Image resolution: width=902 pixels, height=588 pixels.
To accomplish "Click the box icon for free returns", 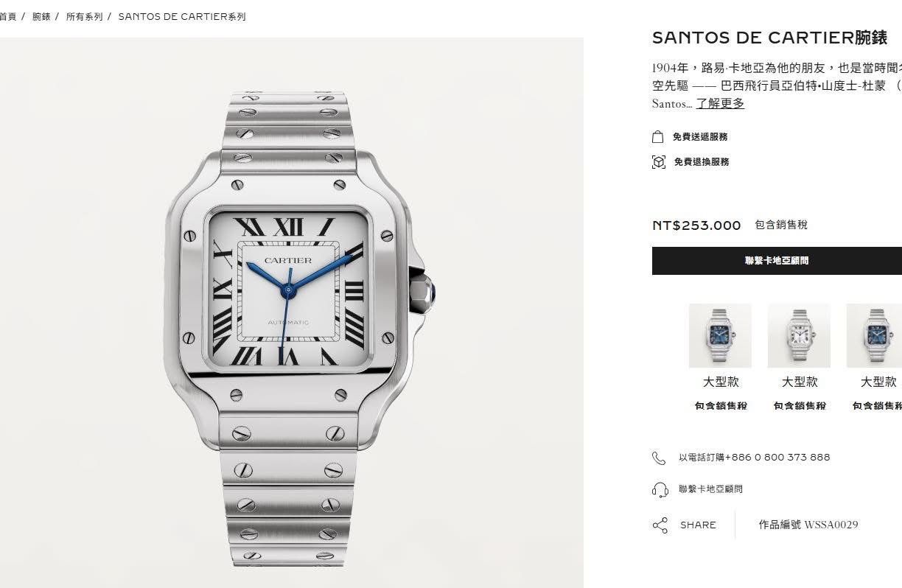I will tap(659, 162).
